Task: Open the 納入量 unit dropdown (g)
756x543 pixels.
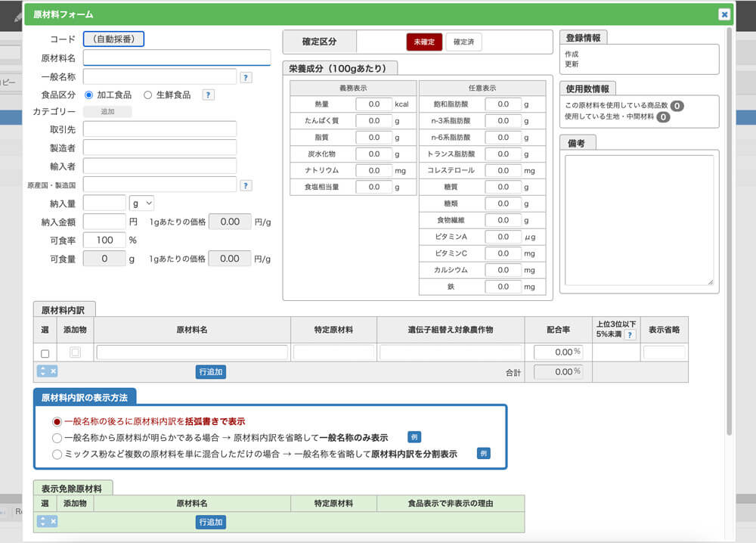Action: 142,203
